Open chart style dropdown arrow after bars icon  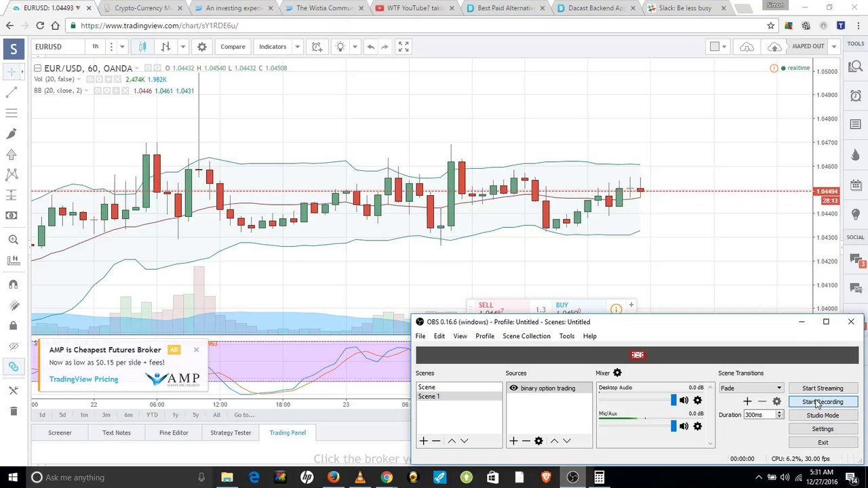[x=182, y=47]
